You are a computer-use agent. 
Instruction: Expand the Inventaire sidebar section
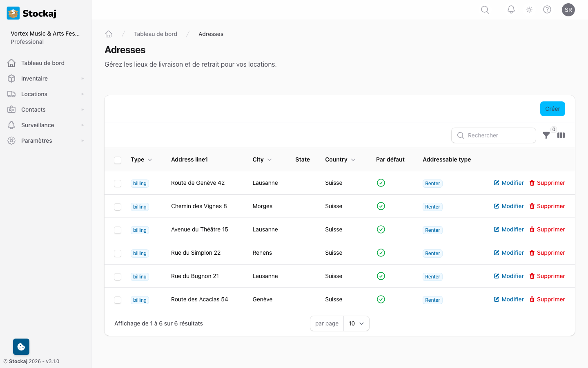[x=34, y=78]
